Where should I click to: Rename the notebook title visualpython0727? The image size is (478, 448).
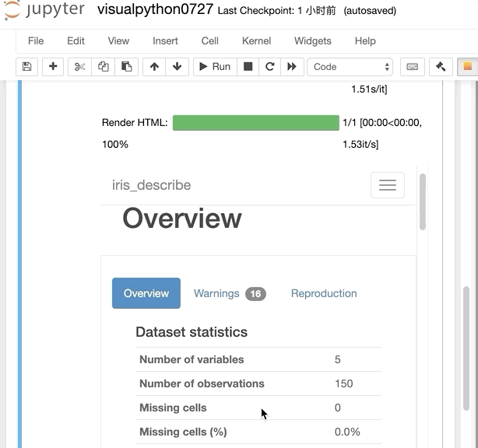pyautogui.click(x=155, y=9)
